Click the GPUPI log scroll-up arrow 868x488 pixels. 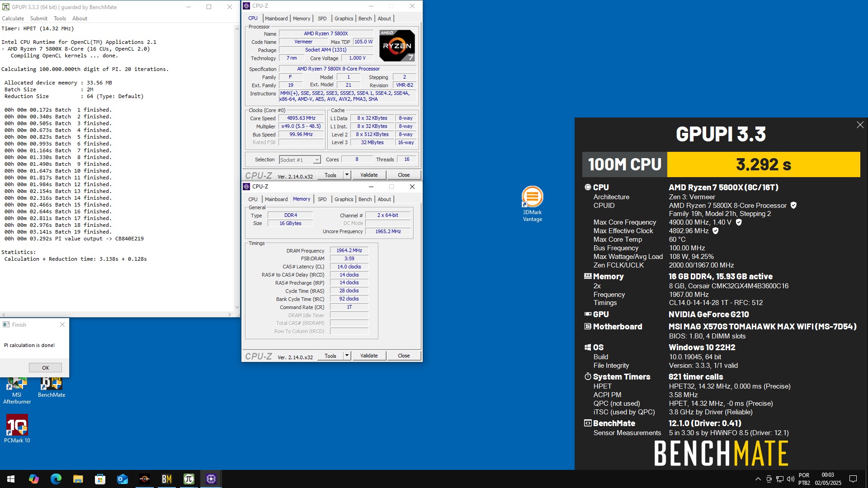pos(237,28)
